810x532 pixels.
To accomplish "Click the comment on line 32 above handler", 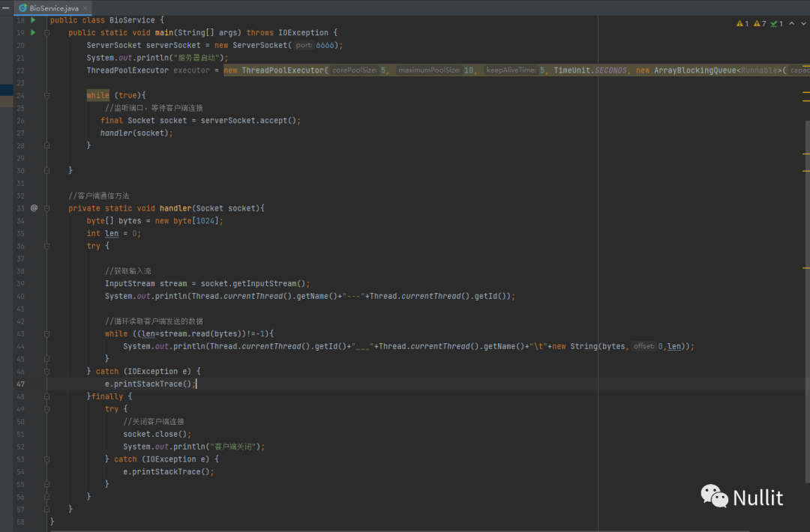I will (99, 196).
